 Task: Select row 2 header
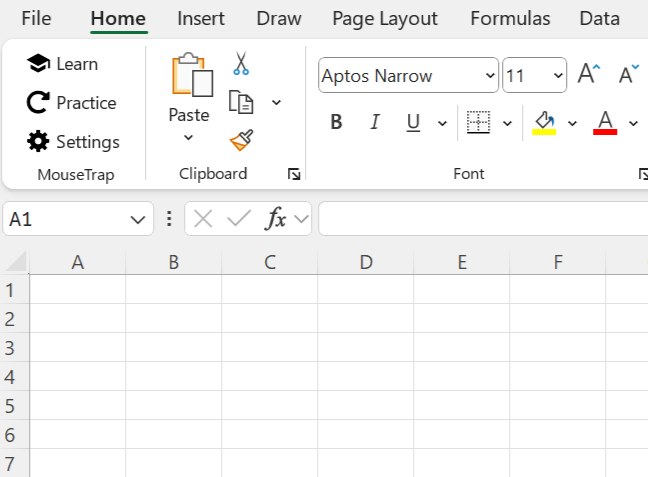tap(14, 318)
